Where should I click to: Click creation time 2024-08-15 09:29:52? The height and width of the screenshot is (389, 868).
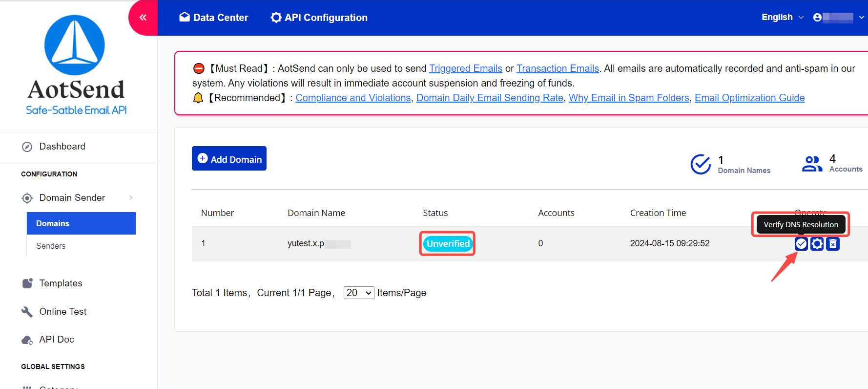(x=670, y=243)
